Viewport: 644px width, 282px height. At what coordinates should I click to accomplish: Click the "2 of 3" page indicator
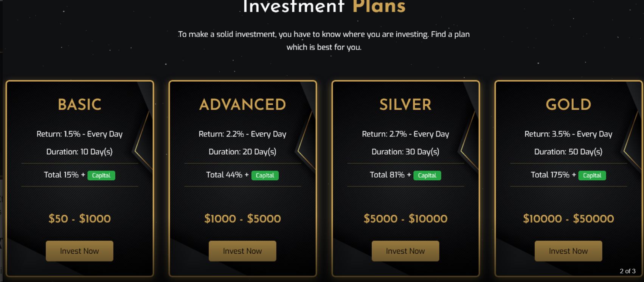pos(627,271)
